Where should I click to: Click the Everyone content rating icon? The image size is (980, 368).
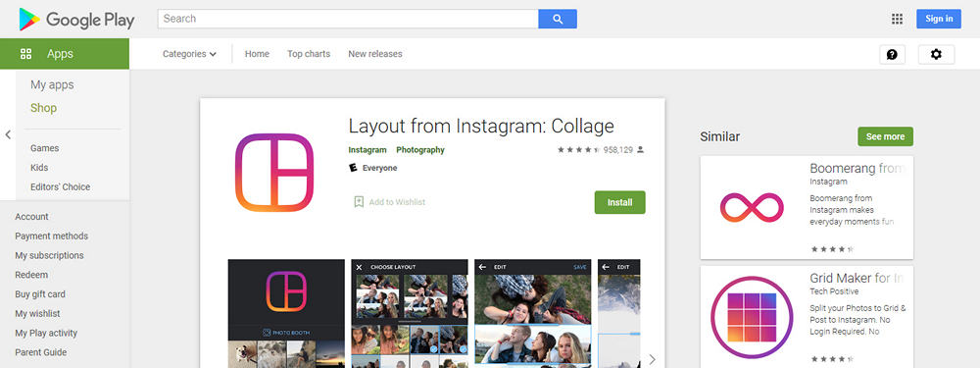(x=353, y=168)
